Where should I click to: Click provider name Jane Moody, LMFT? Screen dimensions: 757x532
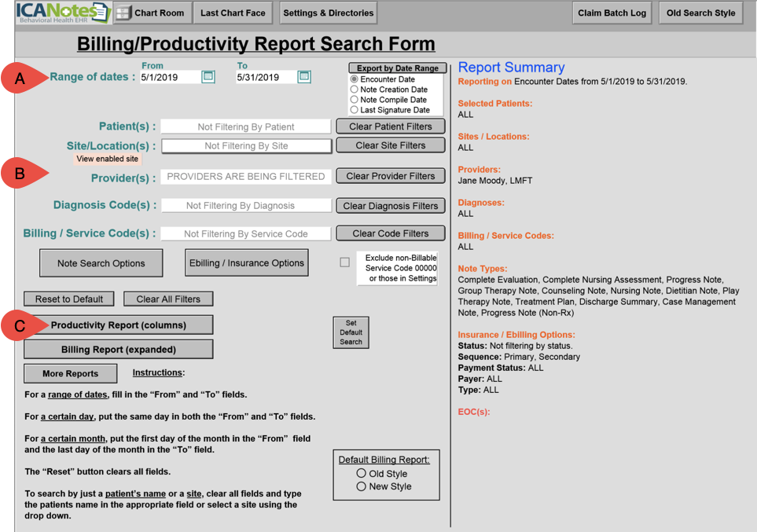(495, 181)
